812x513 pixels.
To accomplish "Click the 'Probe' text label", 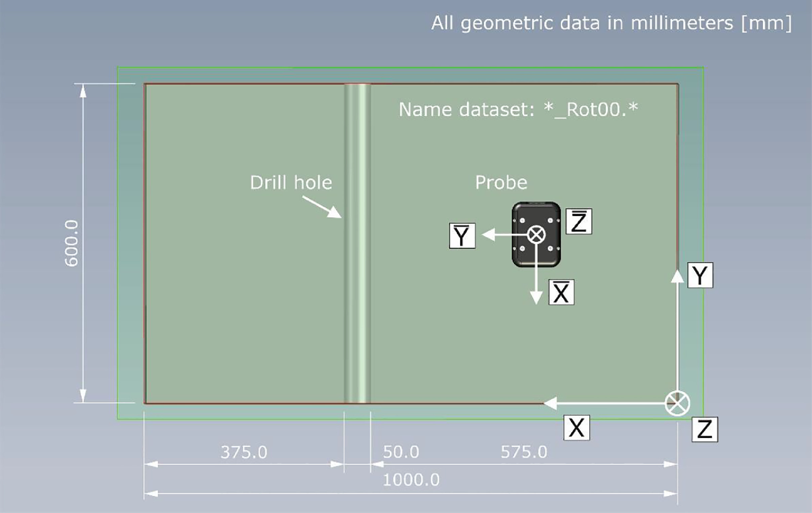I will (501, 183).
